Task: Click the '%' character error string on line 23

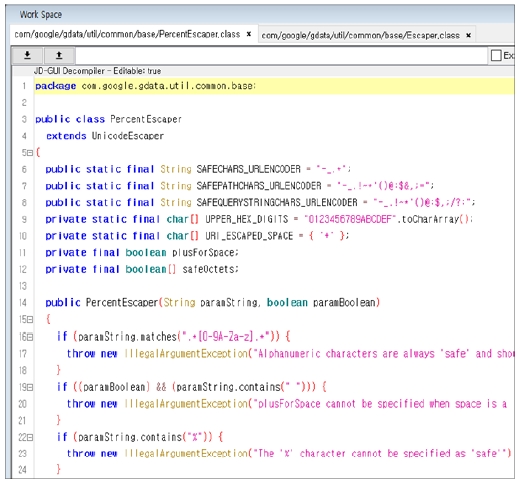Action: click(x=380, y=454)
